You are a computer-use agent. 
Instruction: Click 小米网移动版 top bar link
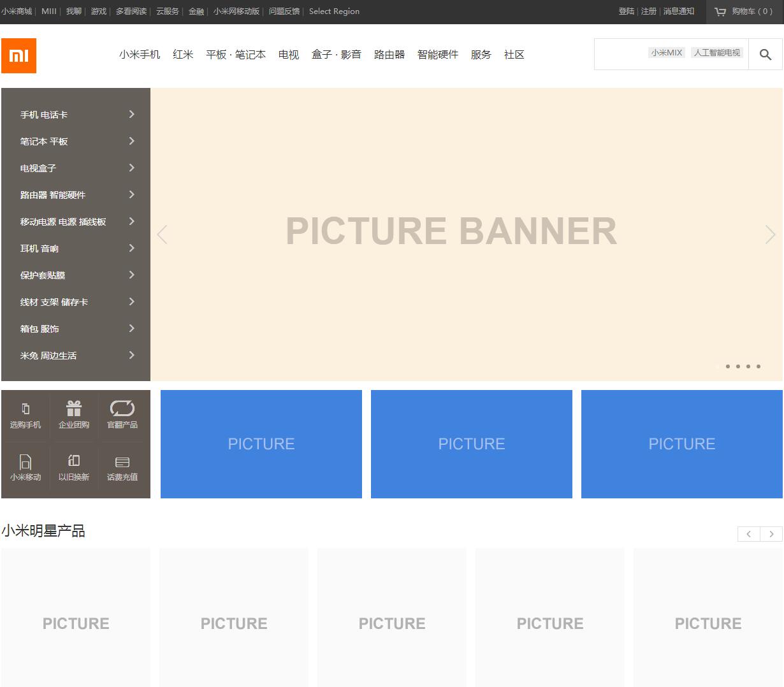point(236,11)
